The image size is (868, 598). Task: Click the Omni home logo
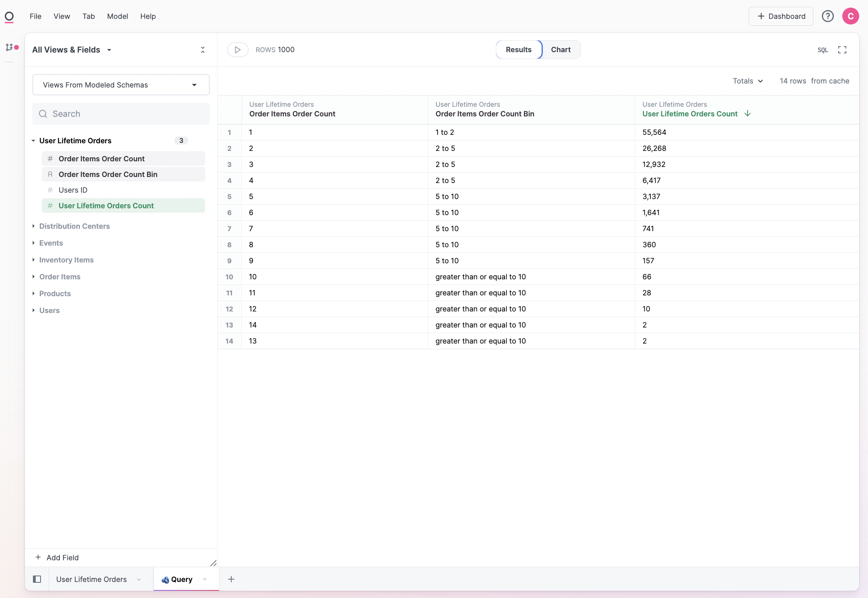[x=9, y=16]
